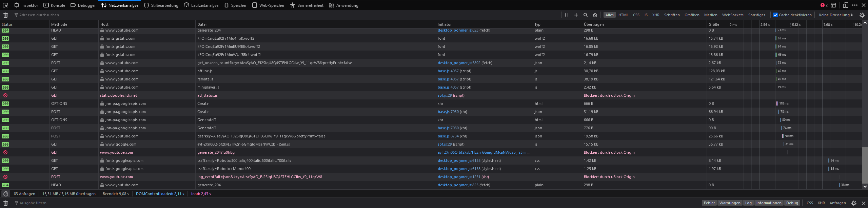The image size is (868, 208).
Task: Open the request blocking icon
Action: tap(595, 15)
